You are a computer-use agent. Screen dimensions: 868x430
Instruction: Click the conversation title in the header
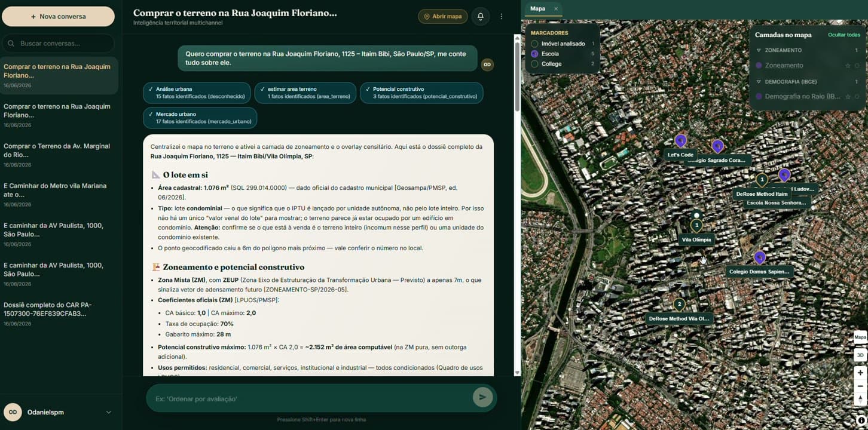coord(235,13)
